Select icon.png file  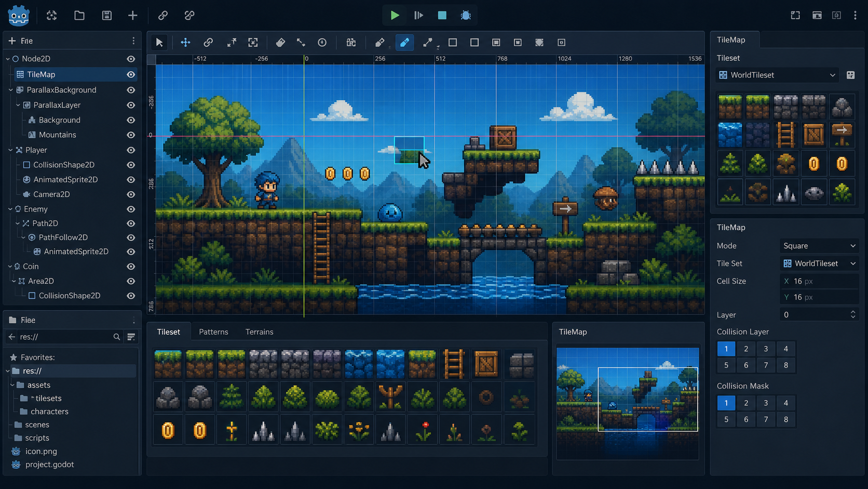tap(41, 451)
